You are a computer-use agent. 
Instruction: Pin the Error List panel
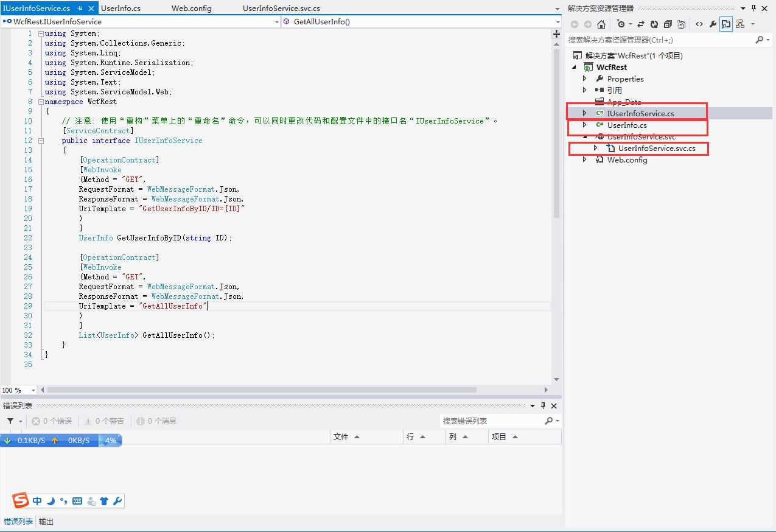543,406
